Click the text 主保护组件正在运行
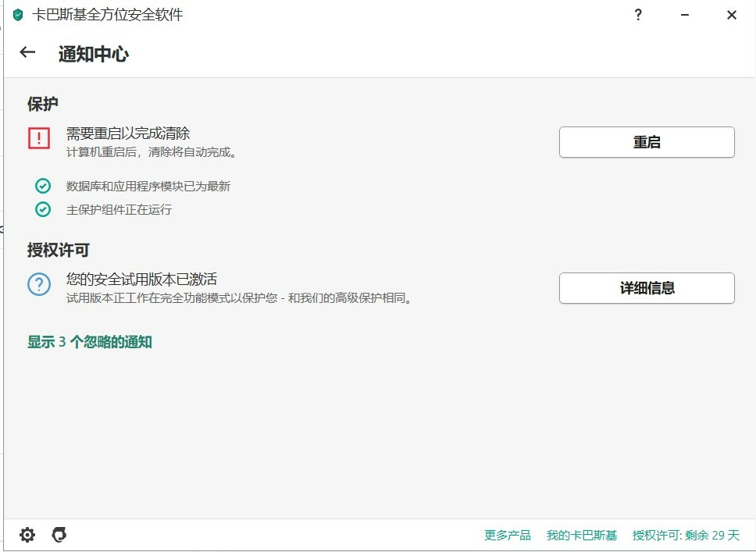This screenshot has width=756, height=552. tap(119, 210)
